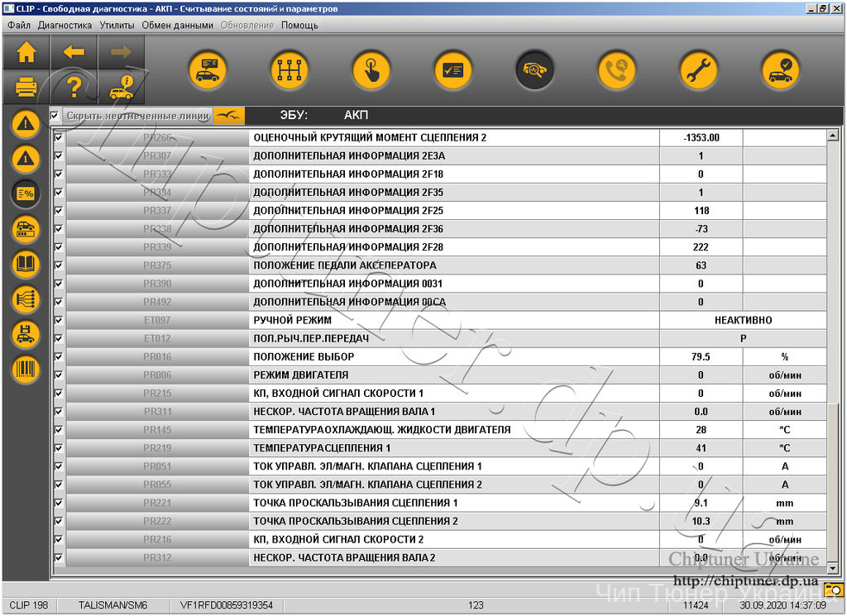
Task: Click the wrench repair icon
Action: point(698,70)
